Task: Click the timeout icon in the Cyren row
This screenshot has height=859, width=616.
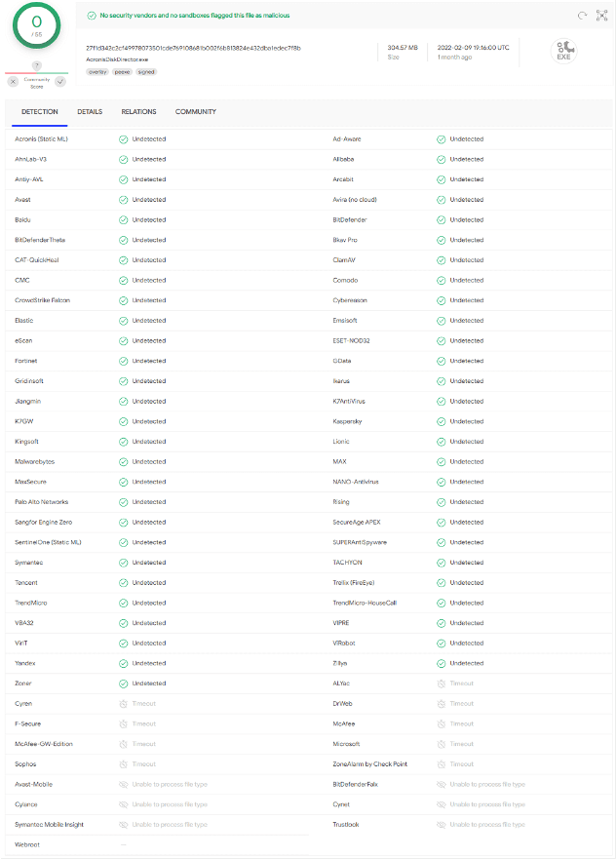Action: tap(124, 703)
